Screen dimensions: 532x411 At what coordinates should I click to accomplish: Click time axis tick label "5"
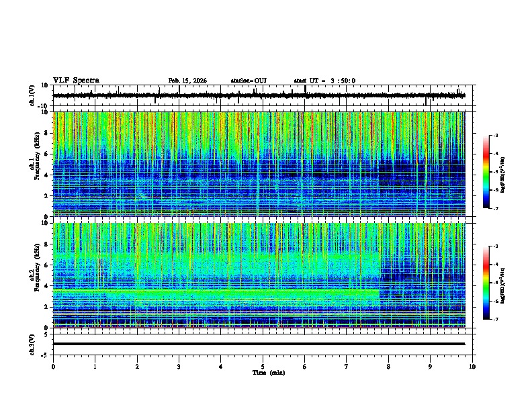point(263,366)
